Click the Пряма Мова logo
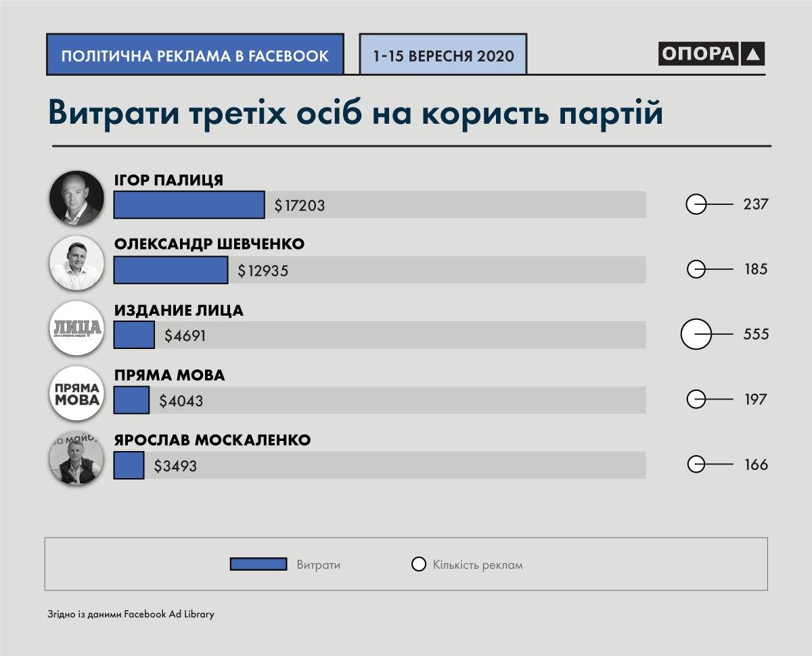Viewport: 812px width, 656px height. 76,393
